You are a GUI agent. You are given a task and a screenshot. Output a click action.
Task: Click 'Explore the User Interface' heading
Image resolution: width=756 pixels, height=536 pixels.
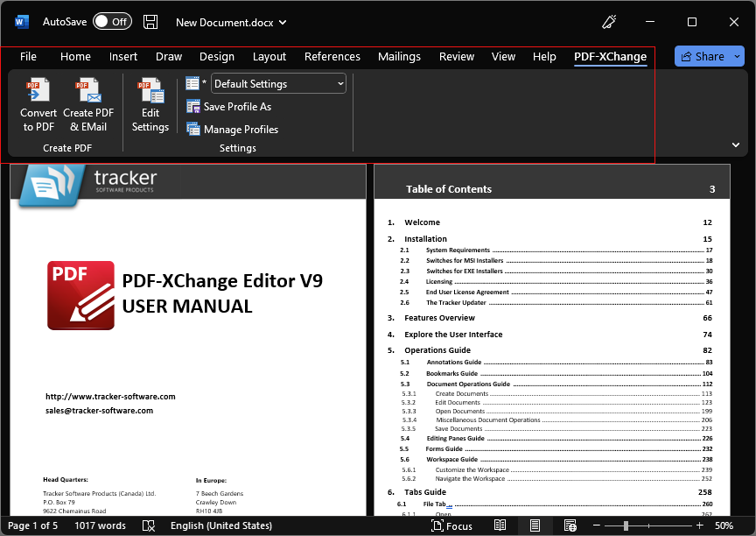pyautogui.click(x=453, y=335)
